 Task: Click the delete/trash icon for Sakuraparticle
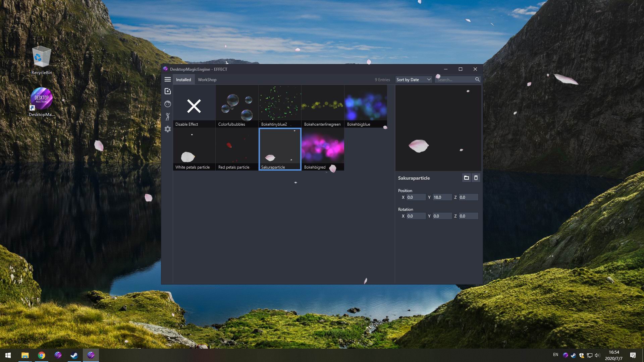(x=476, y=178)
